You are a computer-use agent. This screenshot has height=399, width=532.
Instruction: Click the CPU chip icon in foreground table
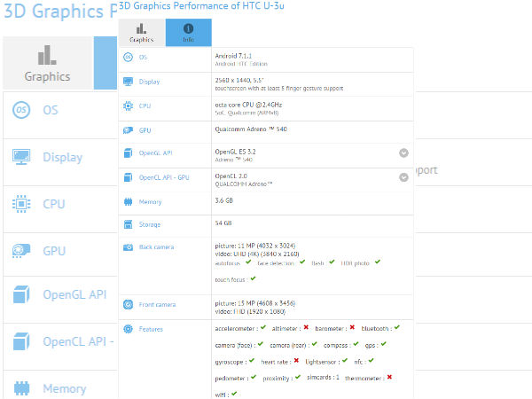(128, 106)
